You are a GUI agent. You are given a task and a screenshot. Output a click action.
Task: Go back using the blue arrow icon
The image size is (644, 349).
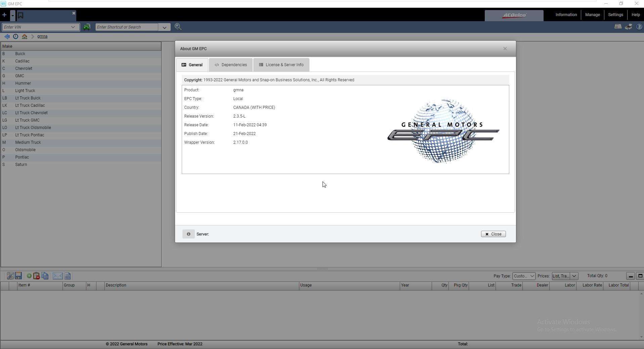tap(7, 36)
